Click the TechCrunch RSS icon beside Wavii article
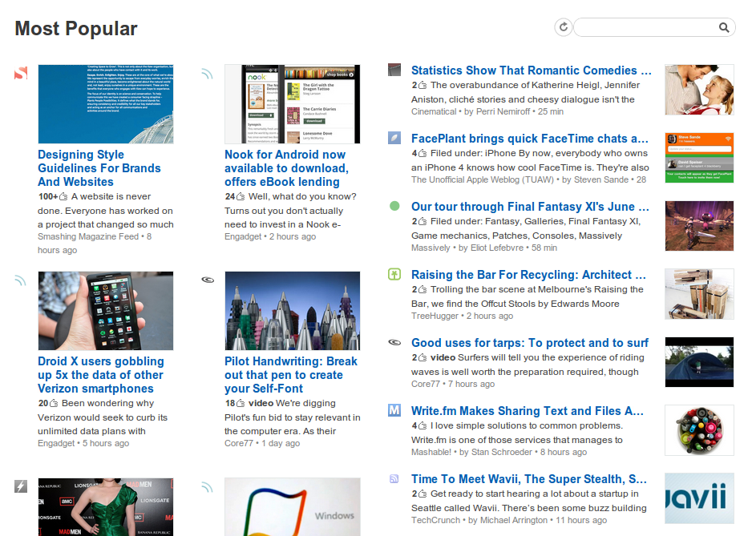The height and width of the screenshot is (536, 756). (394, 478)
